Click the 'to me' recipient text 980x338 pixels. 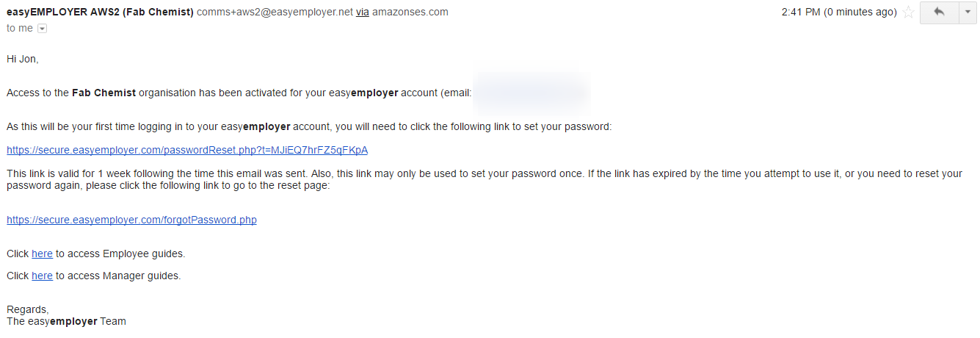[20, 28]
